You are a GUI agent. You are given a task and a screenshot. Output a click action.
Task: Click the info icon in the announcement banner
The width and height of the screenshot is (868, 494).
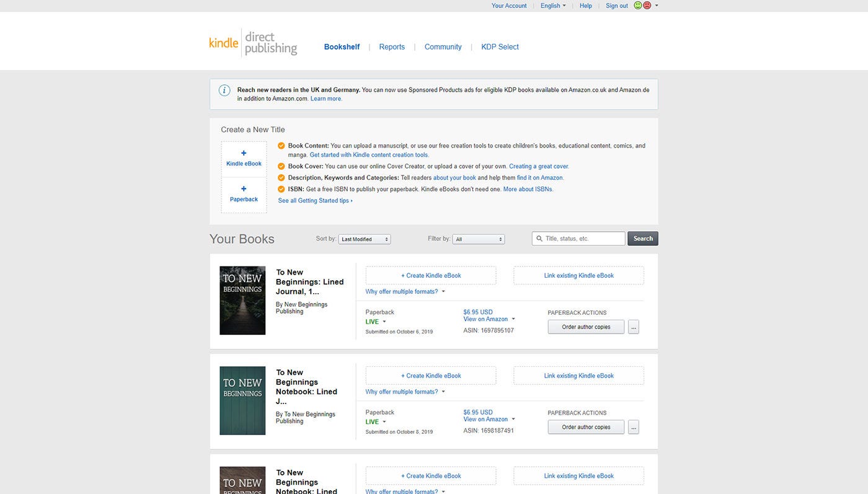(x=224, y=90)
